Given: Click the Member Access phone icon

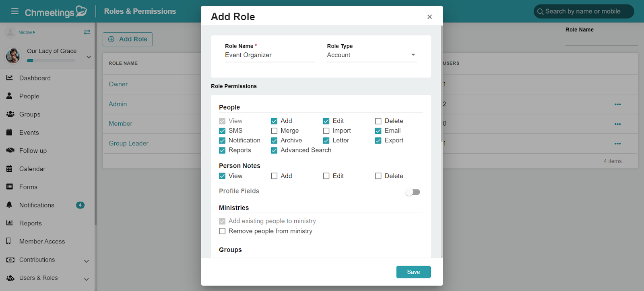Looking at the screenshot, I should (x=8, y=241).
